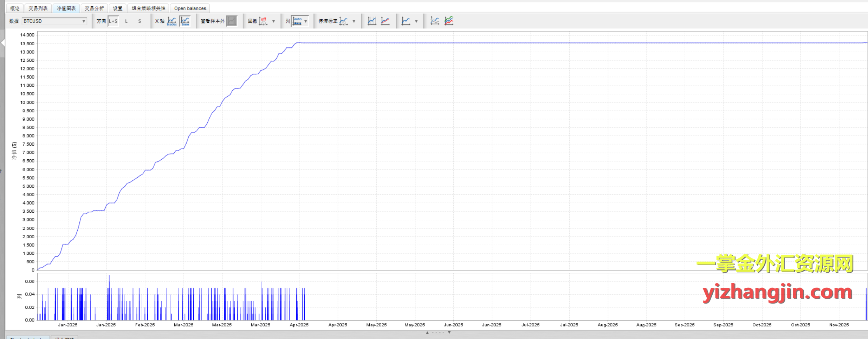
Task: Switch X axis to trades view
Action: click(172, 21)
